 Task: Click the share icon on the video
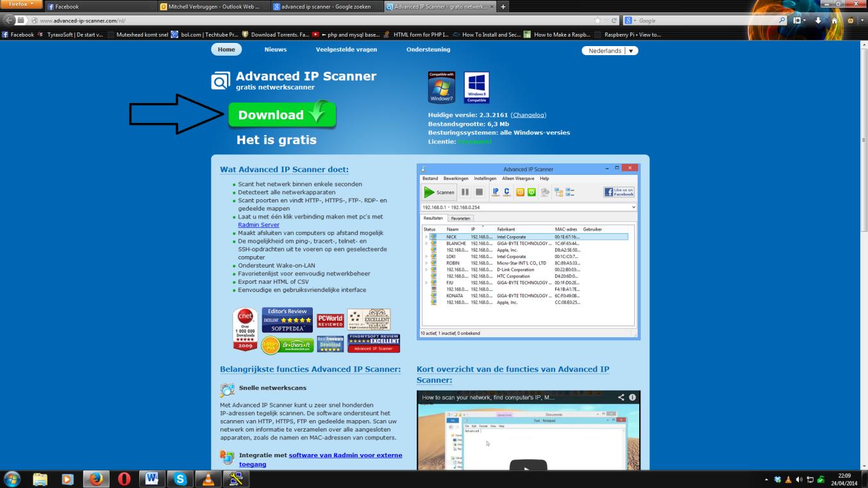pyautogui.click(x=621, y=398)
